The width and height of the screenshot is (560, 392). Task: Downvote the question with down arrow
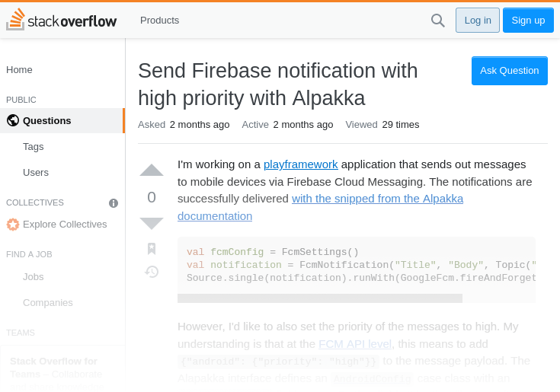coord(152,223)
